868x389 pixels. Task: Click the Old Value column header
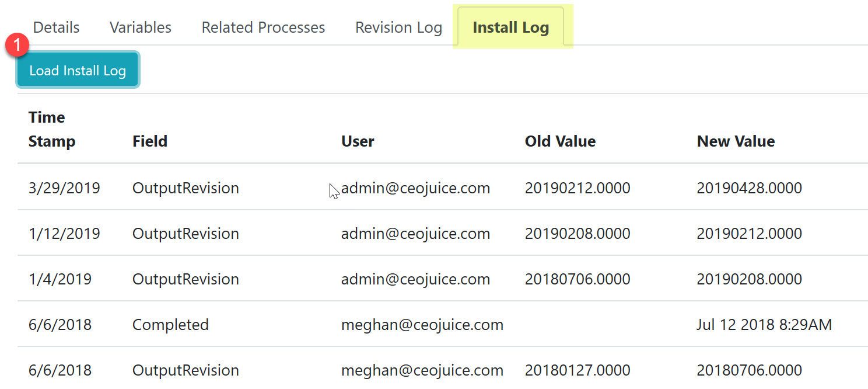pos(560,141)
